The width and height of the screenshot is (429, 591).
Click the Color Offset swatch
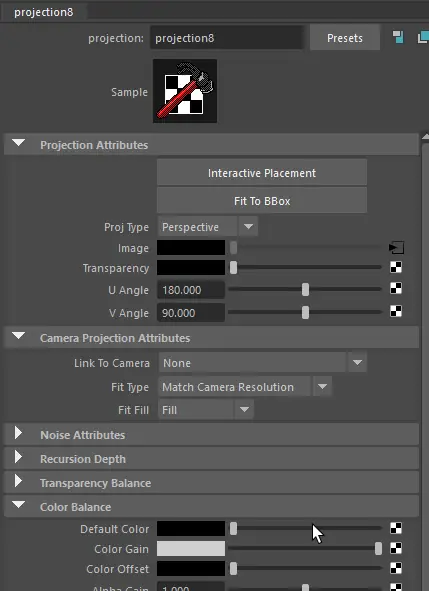click(x=191, y=568)
